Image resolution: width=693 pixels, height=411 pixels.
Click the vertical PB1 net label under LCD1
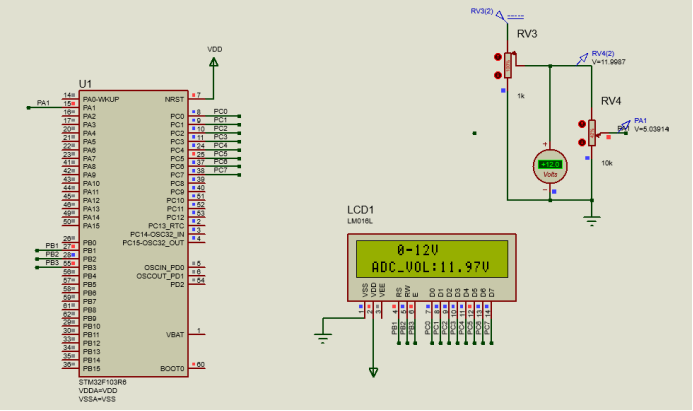(x=394, y=328)
